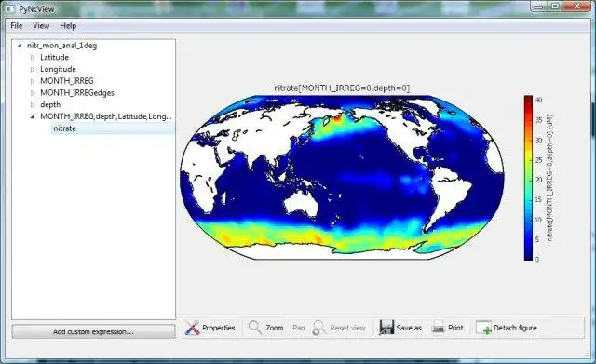This screenshot has height=364, width=596.
Task: Select the Pan tool
Action: click(299, 328)
